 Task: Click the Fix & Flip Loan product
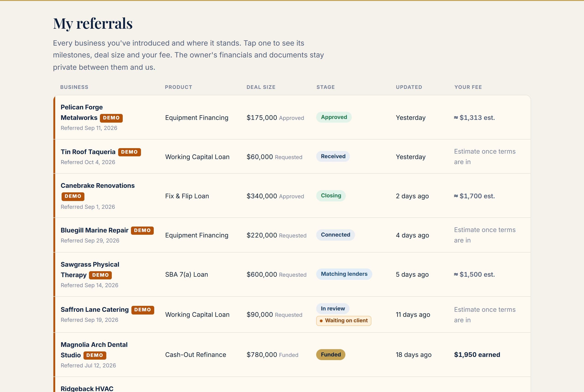click(187, 196)
